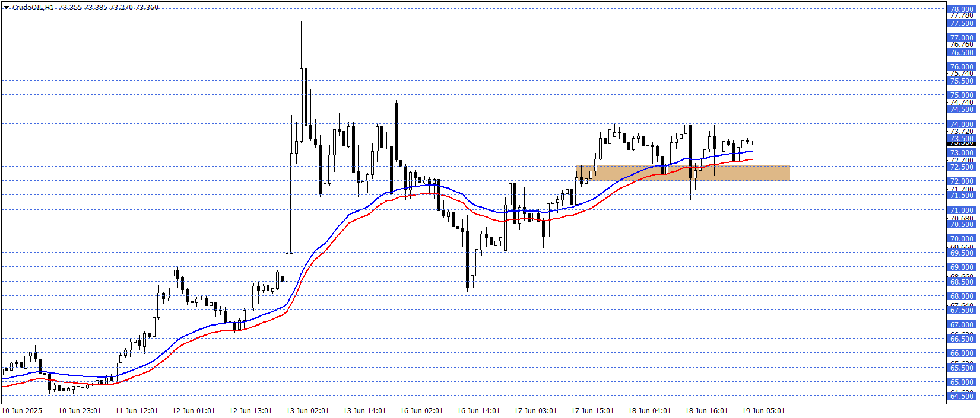Click the 13 Jun 14:01 time label
Screen dimensions: 980x418
tap(364, 411)
